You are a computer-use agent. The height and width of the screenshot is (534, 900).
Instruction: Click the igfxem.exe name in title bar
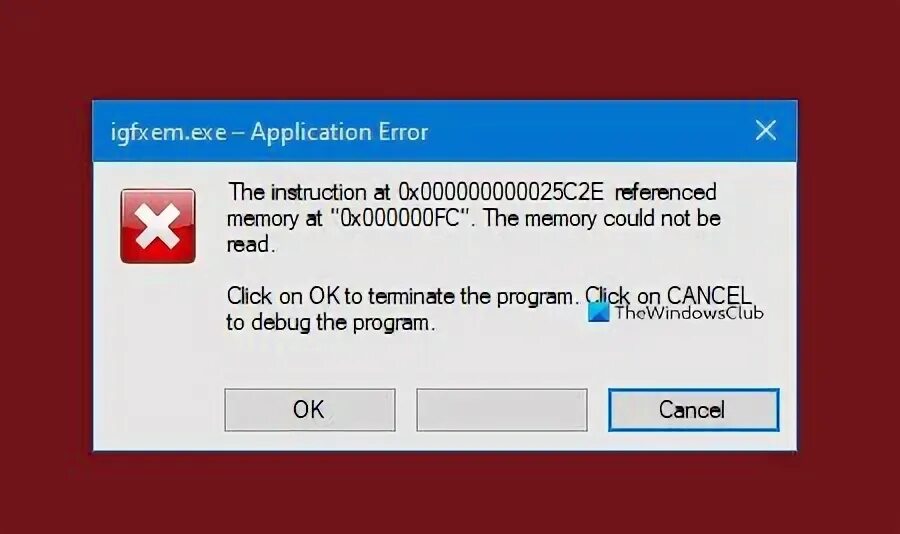169,133
